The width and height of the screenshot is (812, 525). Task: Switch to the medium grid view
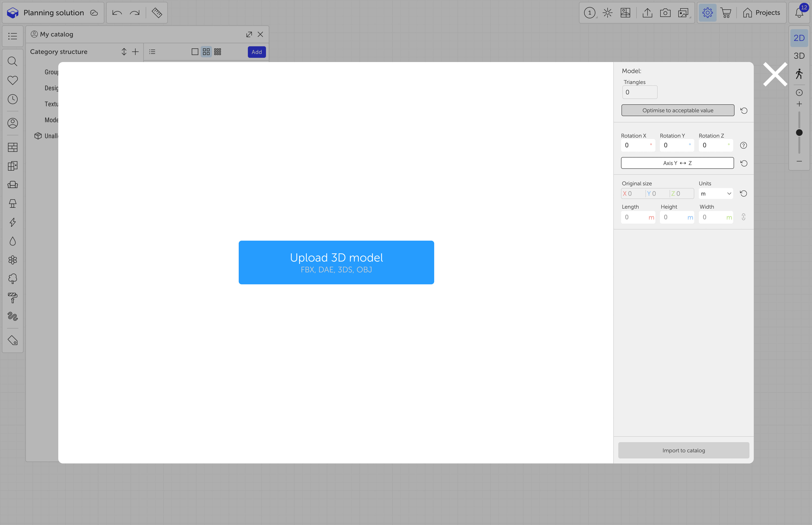coord(206,52)
